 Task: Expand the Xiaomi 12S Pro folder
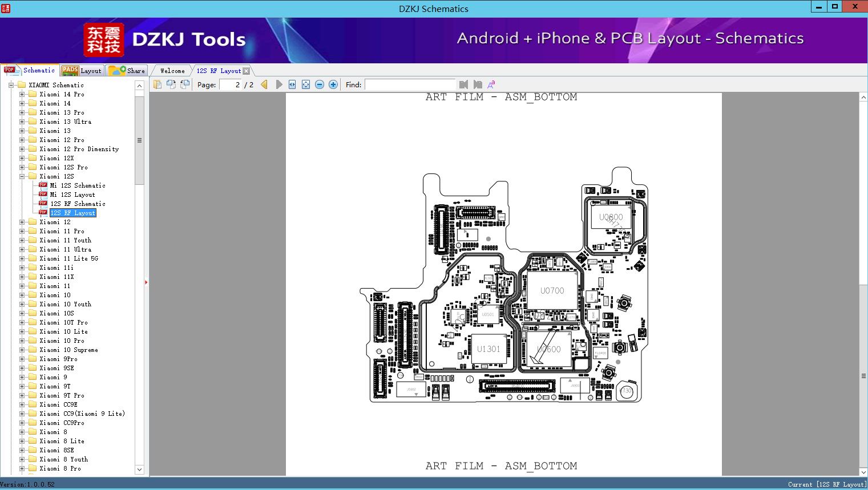click(22, 167)
